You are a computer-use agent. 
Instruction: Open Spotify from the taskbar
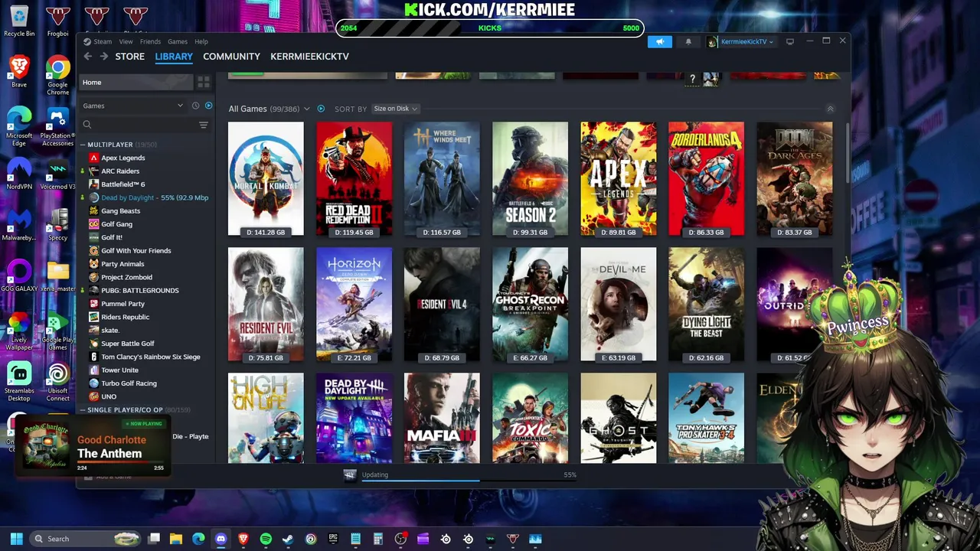[266, 539]
